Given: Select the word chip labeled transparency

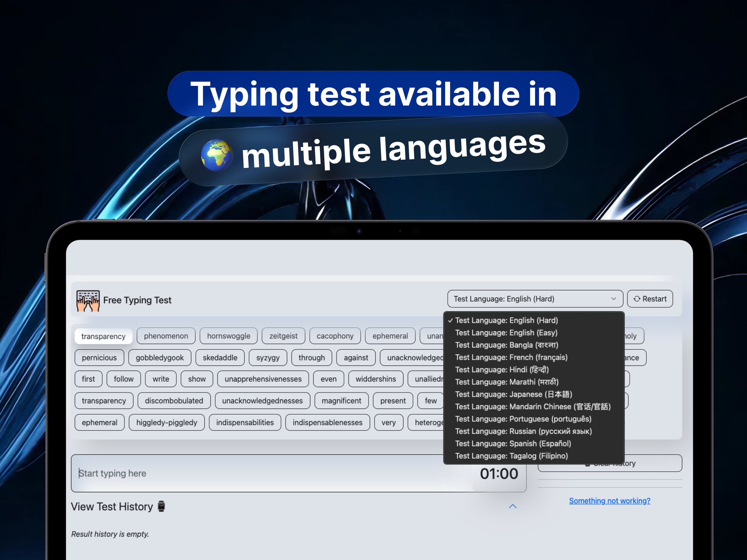Looking at the screenshot, I should [103, 336].
